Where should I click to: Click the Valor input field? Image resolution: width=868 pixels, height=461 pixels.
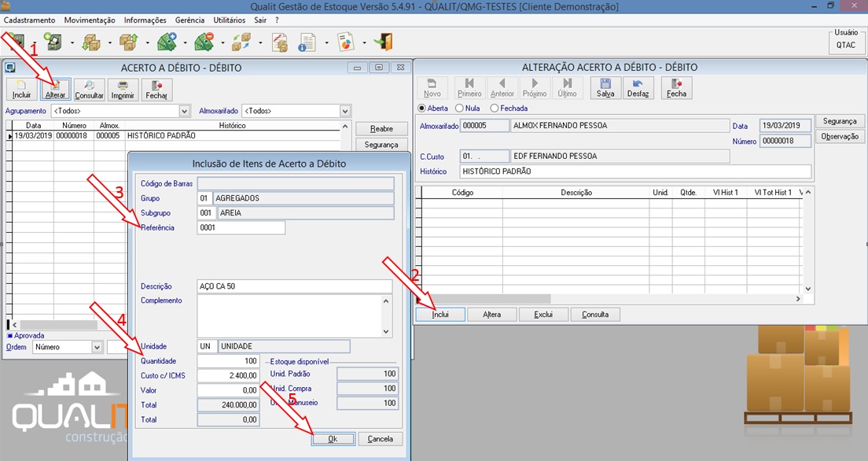[x=229, y=390]
